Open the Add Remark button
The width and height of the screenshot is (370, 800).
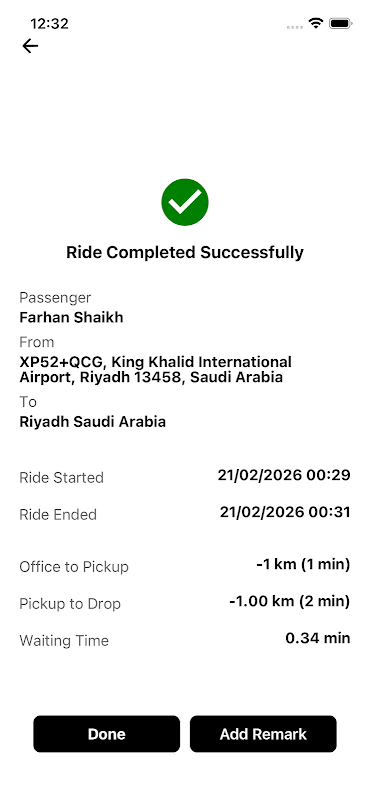tap(263, 734)
